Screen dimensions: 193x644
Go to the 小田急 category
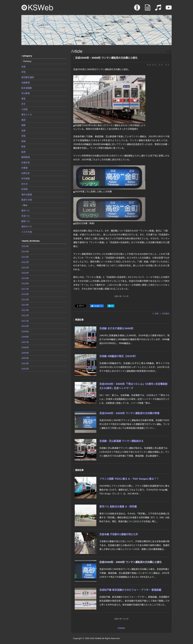(25, 109)
